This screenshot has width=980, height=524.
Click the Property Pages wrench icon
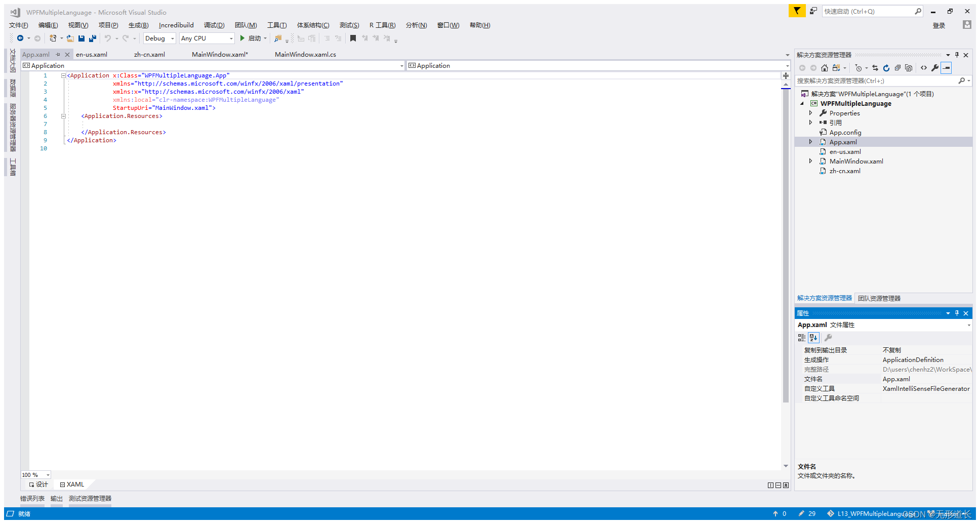coord(828,338)
